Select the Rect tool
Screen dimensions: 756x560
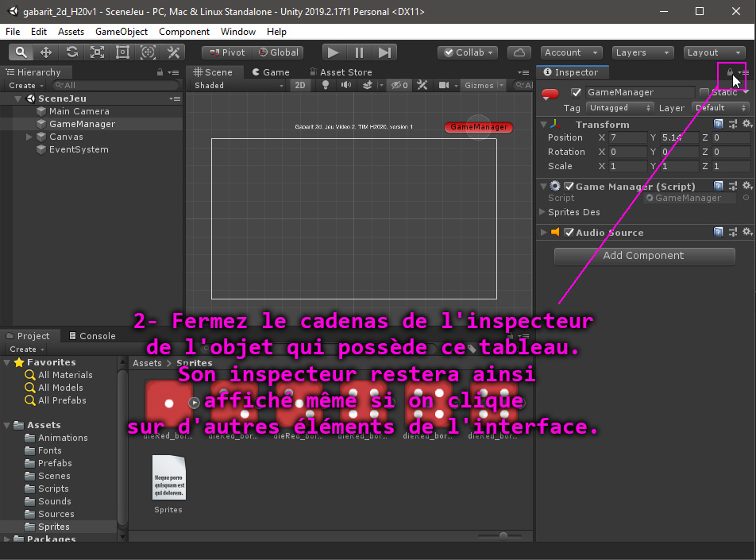122,52
